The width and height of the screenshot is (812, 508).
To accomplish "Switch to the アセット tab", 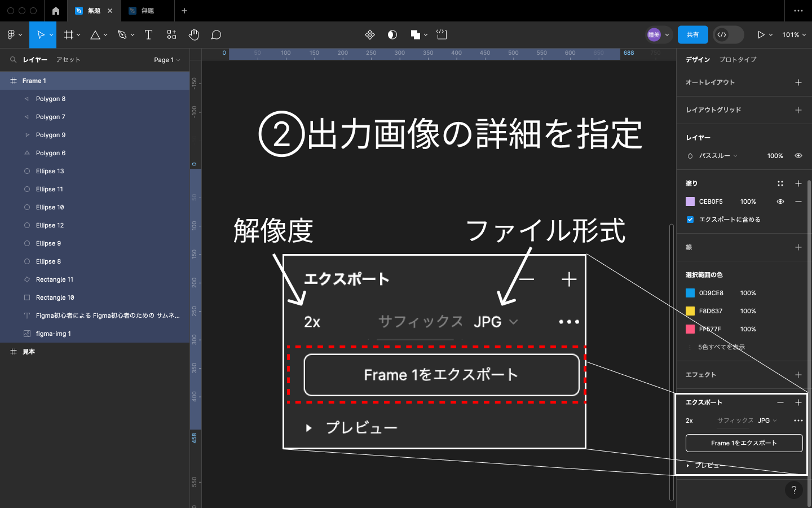I will point(68,60).
